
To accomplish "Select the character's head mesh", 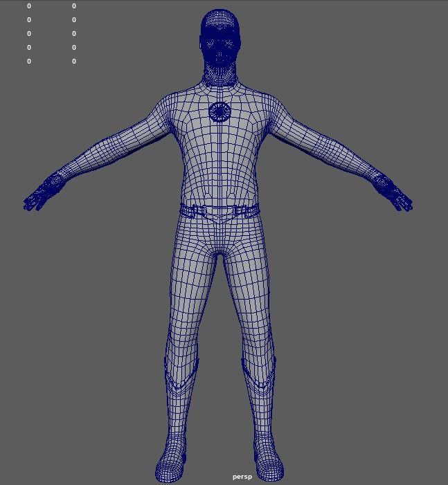I will pos(220,38).
